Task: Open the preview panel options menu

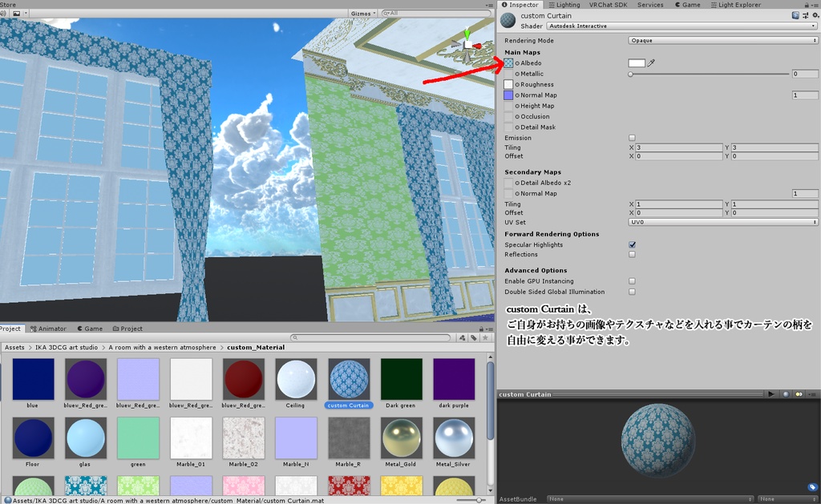Action: pyautogui.click(x=812, y=394)
